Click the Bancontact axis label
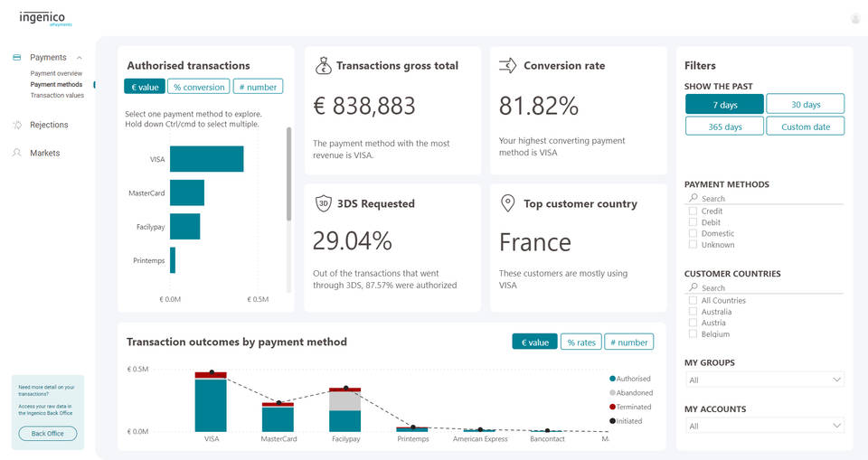This screenshot has height=460, width=868. (547, 439)
